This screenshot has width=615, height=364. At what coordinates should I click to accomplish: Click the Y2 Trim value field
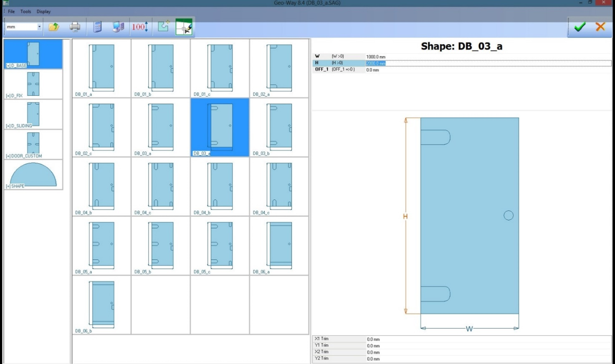click(488, 359)
